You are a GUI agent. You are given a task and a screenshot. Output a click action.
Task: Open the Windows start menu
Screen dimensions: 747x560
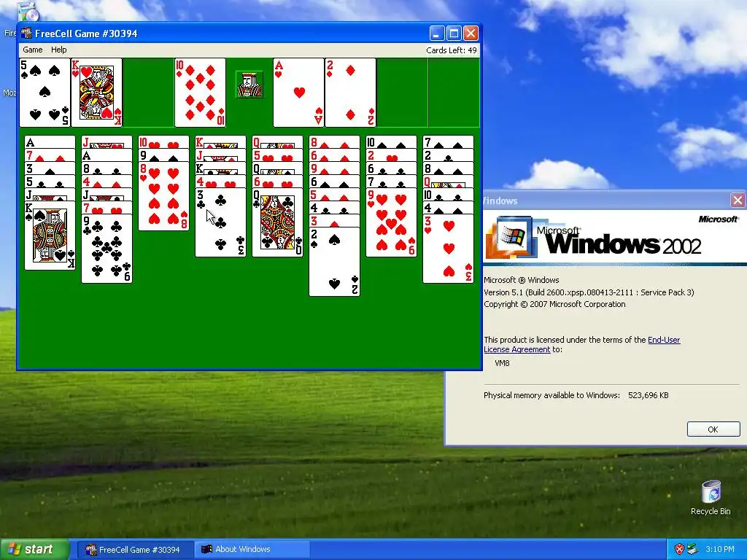[x=34, y=549]
